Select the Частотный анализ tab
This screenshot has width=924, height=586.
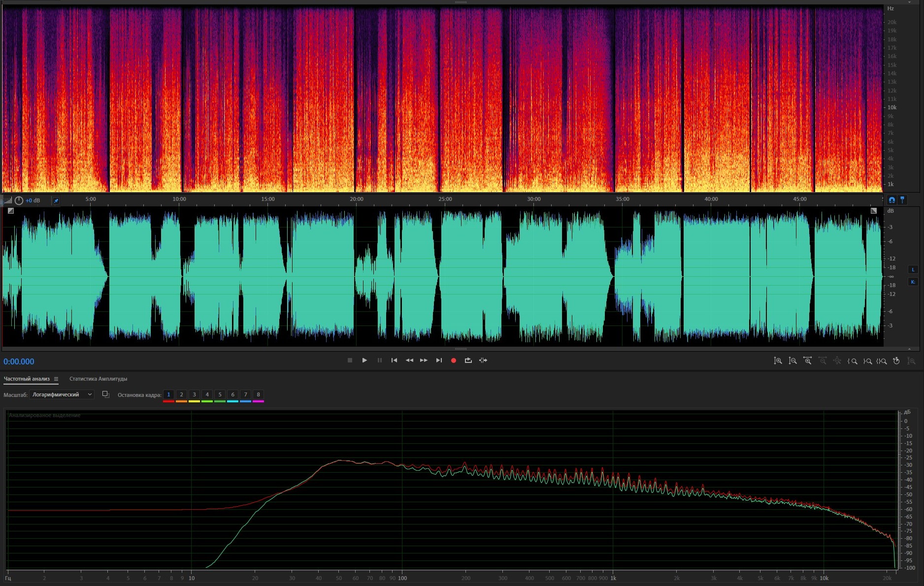[27, 379]
